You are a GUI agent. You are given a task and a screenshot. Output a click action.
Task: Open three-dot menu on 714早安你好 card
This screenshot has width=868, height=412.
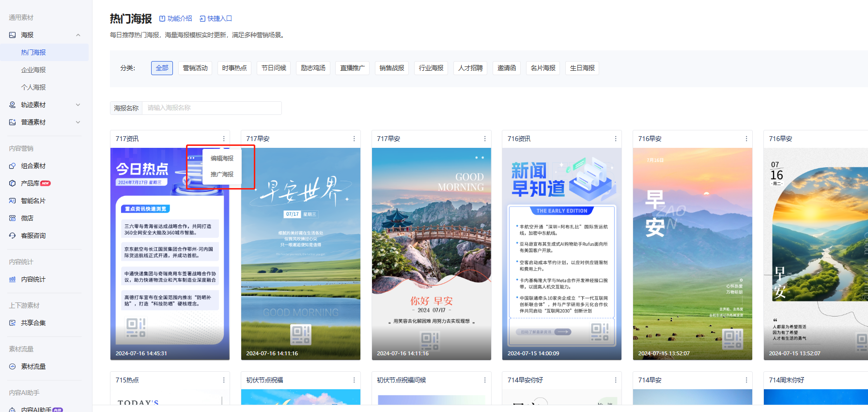[x=616, y=380]
